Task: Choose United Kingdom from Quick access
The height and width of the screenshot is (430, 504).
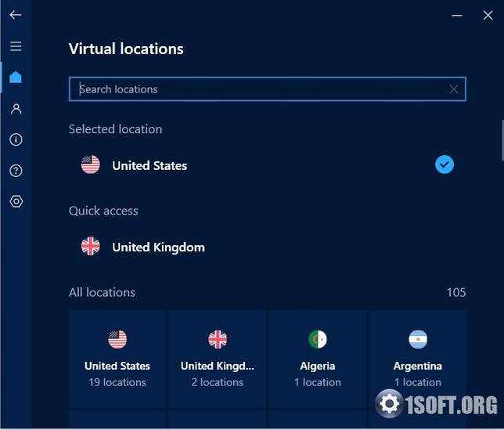Action: [x=268, y=247]
